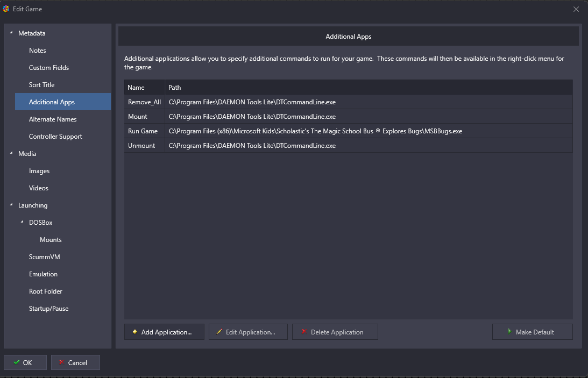The height and width of the screenshot is (378, 588).
Task: Click Add Application button
Action: point(164,332)
